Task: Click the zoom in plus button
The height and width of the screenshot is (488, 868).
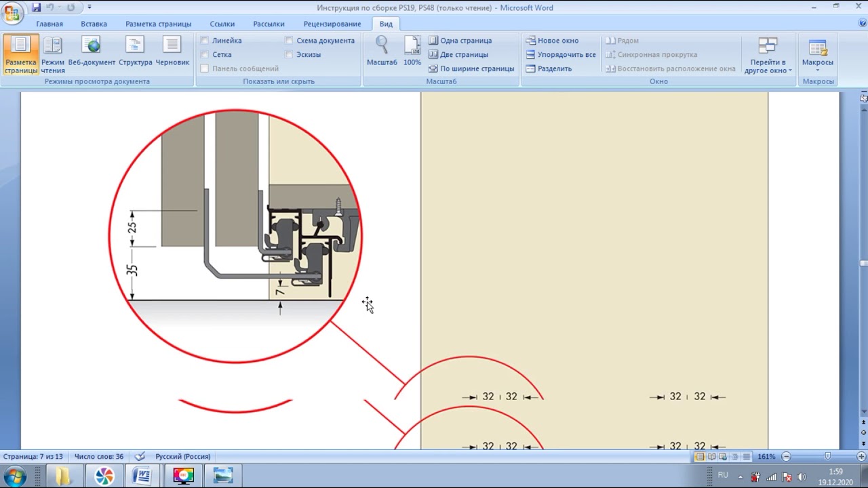Action: [x=861, y=457]
